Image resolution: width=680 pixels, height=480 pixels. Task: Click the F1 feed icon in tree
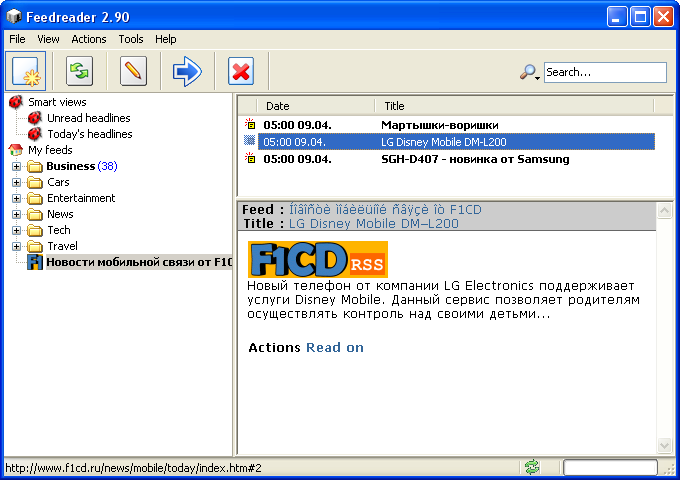click(x=35, y=262)
